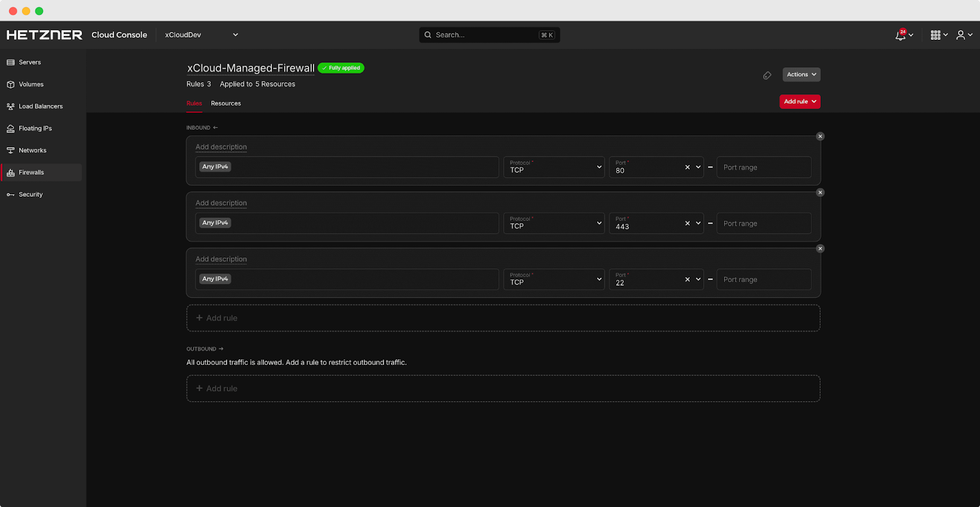
Task: Expand the port 80 dropdown arrow
Action: click(698, 167)
